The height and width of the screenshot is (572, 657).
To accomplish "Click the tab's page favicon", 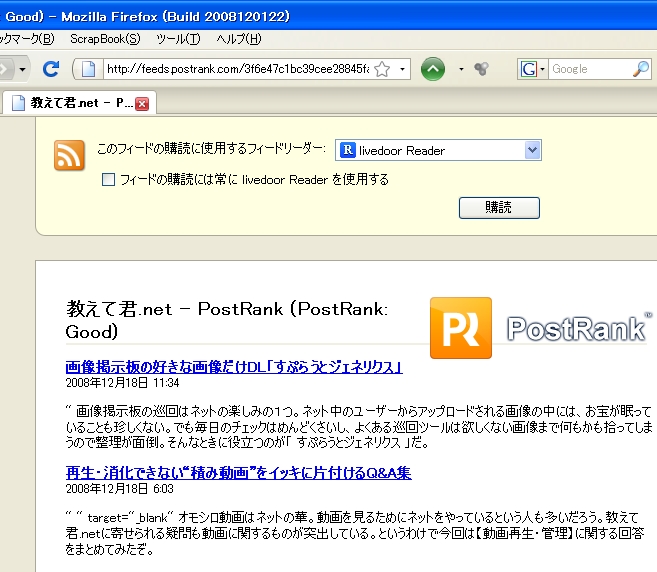I will point(18,103).
